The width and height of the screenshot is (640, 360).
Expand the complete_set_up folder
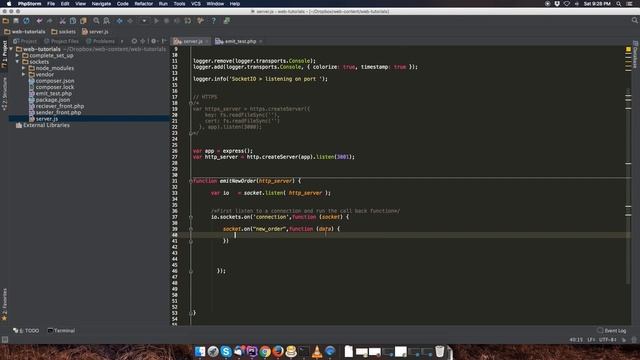(18, 55)
